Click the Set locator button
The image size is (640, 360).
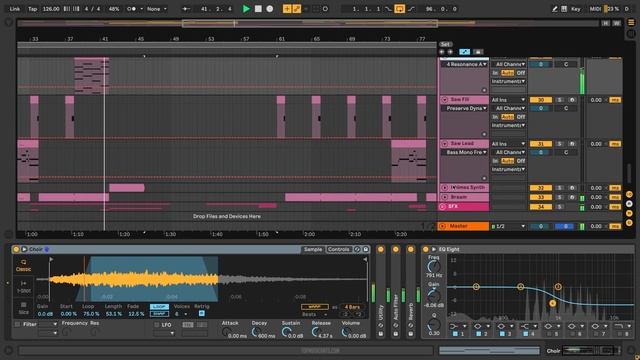[x=445, y=44]
